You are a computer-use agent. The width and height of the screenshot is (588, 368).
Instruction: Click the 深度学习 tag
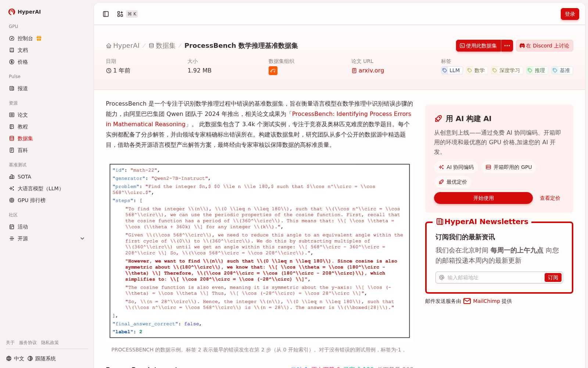507,70
